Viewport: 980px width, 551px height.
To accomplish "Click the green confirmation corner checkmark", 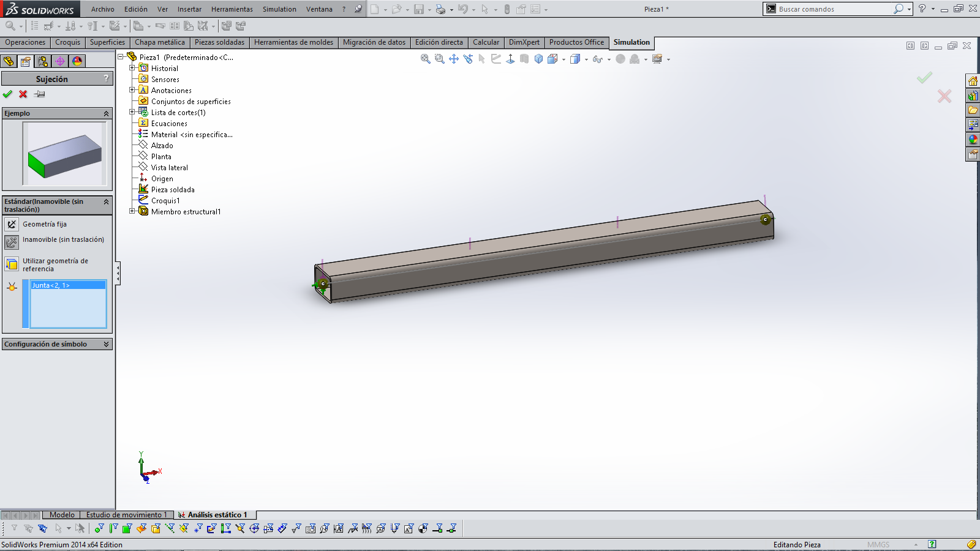I will pyautogui.click(x=924, y=78).
